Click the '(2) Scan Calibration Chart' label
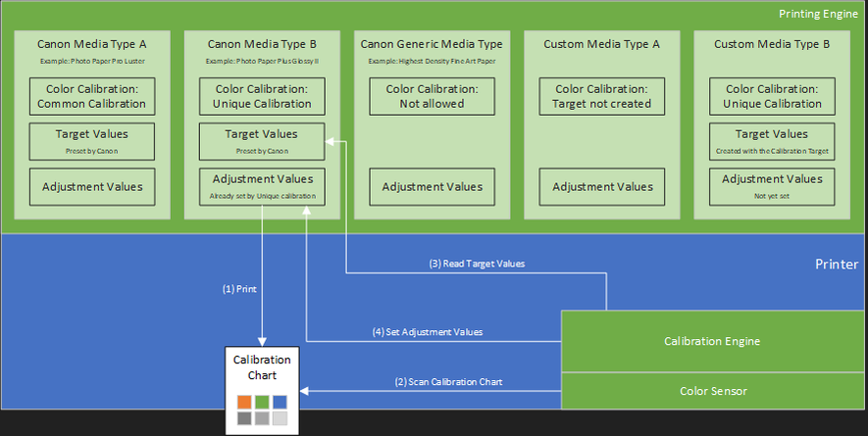Image resolution: width=868 pixels, height=436 pixels. 448,382
